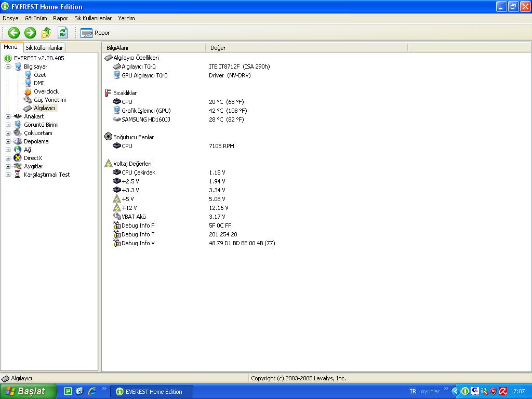Open the Overclock tree item

46,91
